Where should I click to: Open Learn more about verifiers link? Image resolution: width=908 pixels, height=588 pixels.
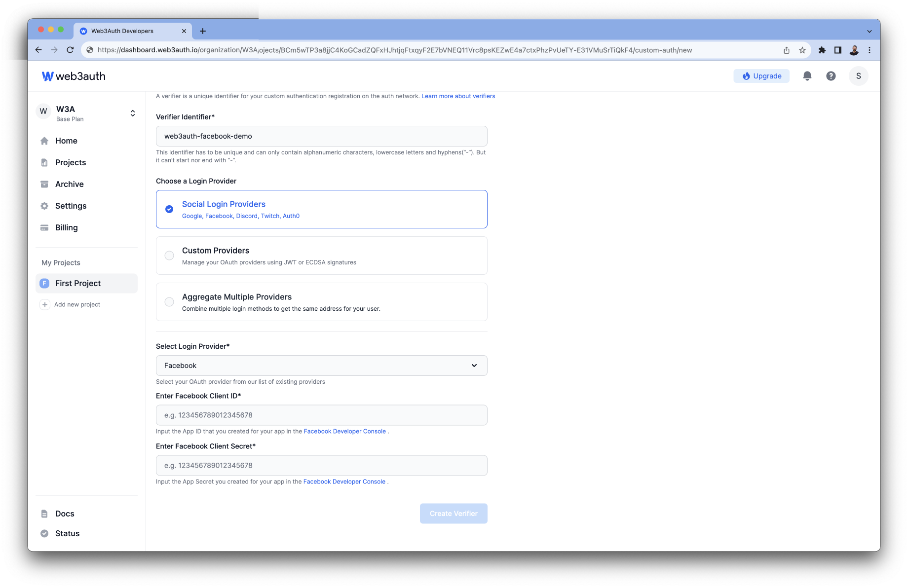458,96
